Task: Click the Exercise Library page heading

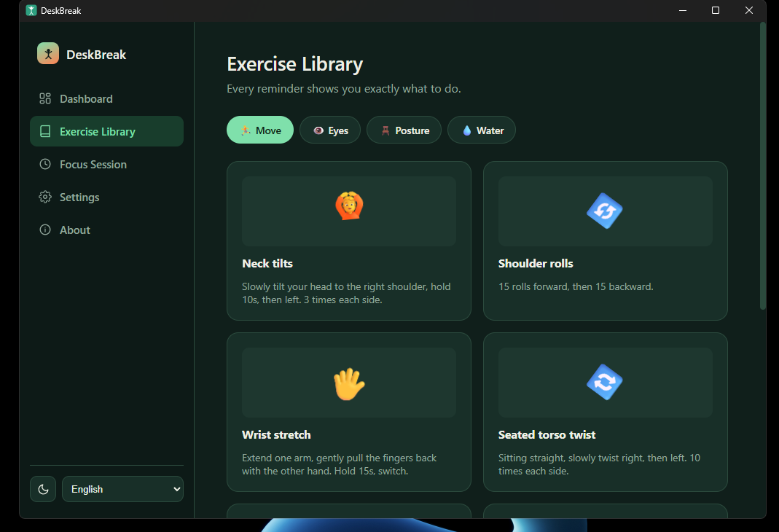Action: [294, 64]
